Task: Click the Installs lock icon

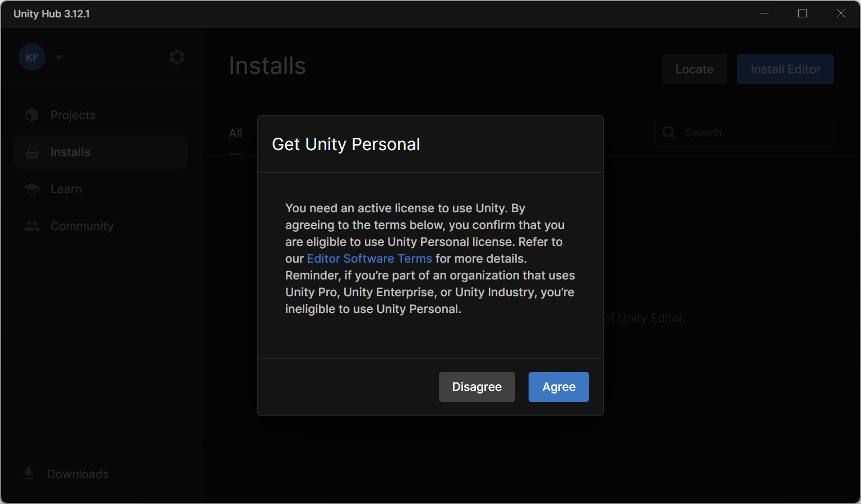Action: [32, 152]
